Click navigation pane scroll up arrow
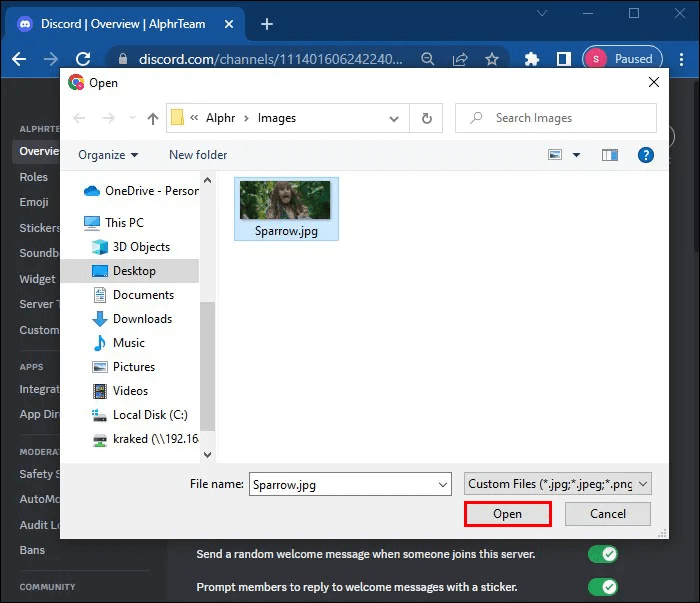The image size is (700, 603). click(x=208, y=180)
